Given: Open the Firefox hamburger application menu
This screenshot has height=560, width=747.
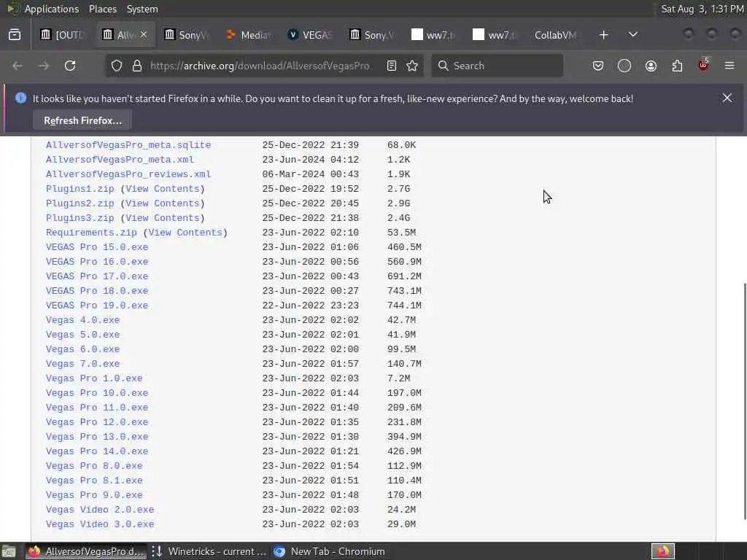Looking at the screenshot, I should coord(729,66).
